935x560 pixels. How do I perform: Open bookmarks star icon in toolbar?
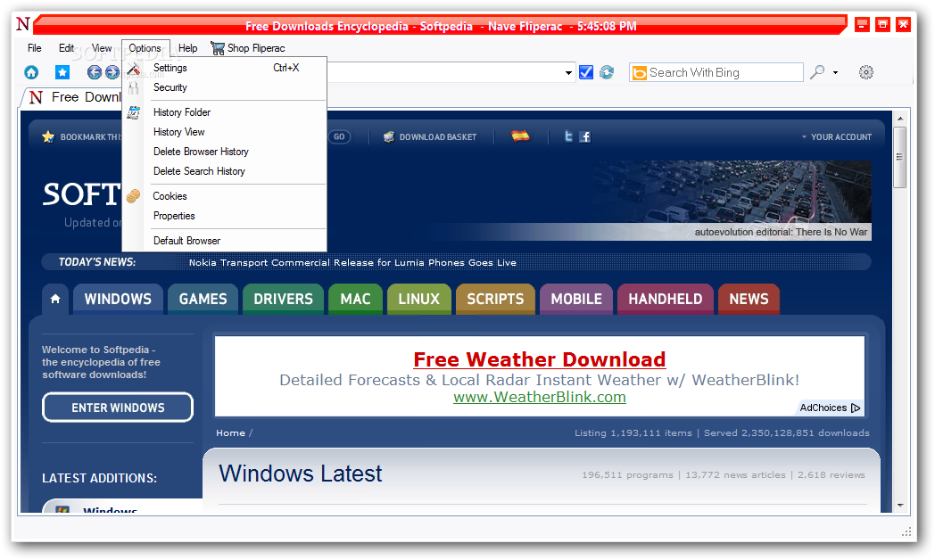[62, 73]
